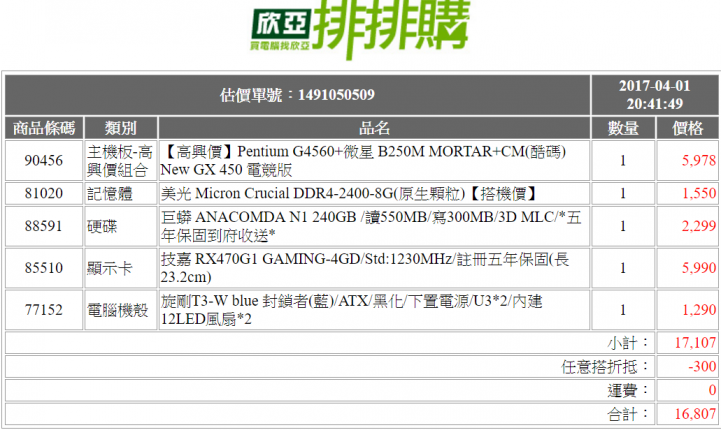Select product barcode 85510
721x430 pixels.
point(44,268)
